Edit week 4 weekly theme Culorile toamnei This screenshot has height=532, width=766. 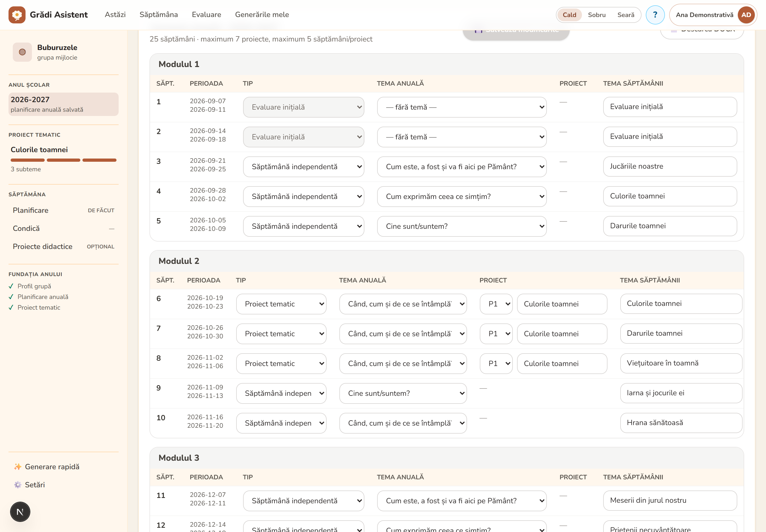(x=670, y=196)
